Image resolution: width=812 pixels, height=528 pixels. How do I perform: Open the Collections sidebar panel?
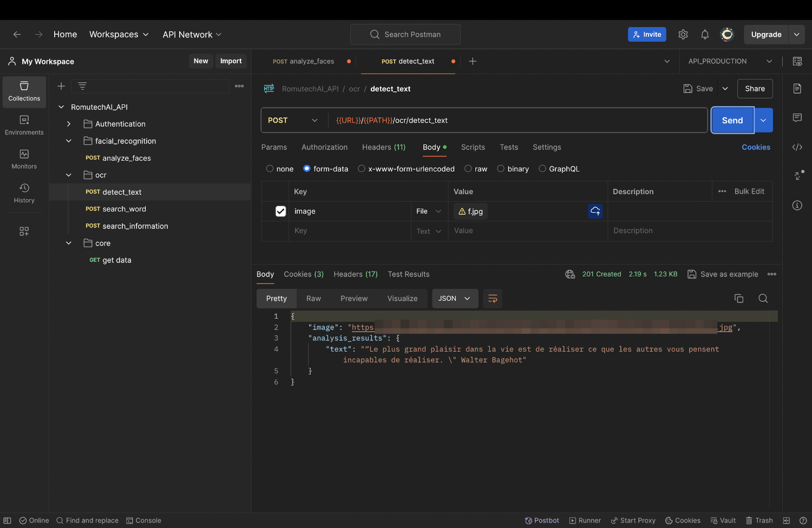[x=24, y=91]
